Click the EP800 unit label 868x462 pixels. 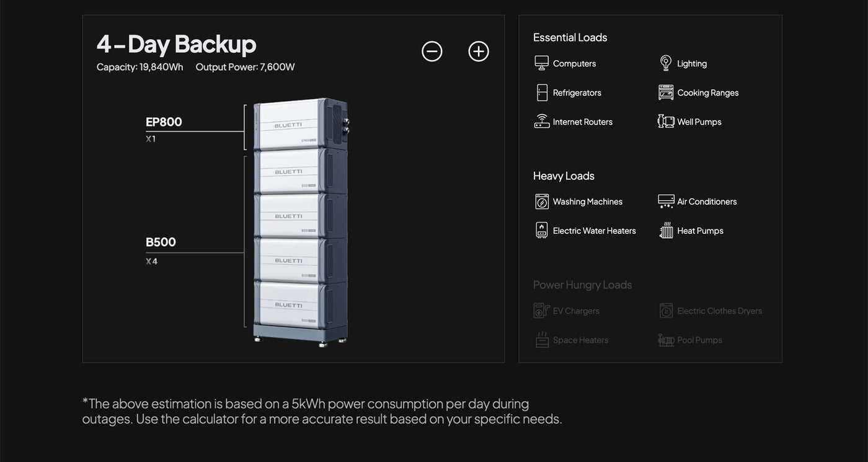pos(164,122)
